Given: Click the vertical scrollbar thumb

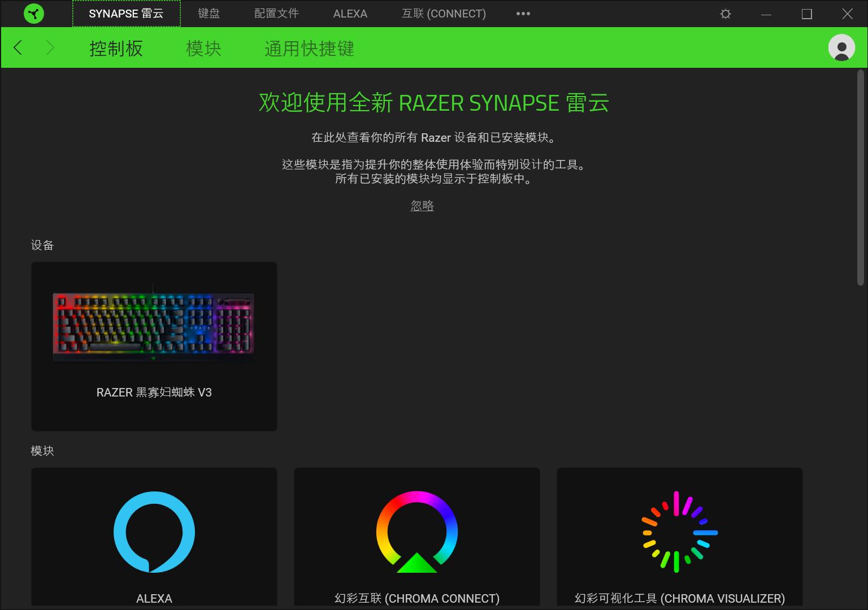Looking at the screenshot, I should coord(861,177).
